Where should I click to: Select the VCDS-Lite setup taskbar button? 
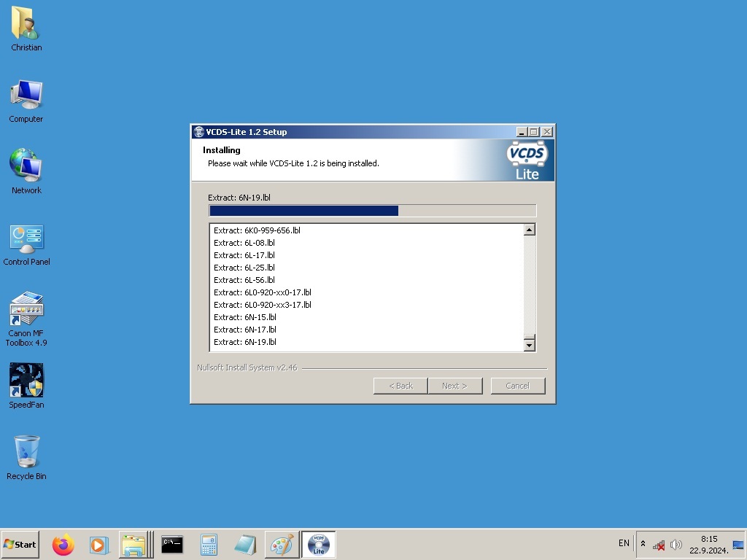pos(319,544)
